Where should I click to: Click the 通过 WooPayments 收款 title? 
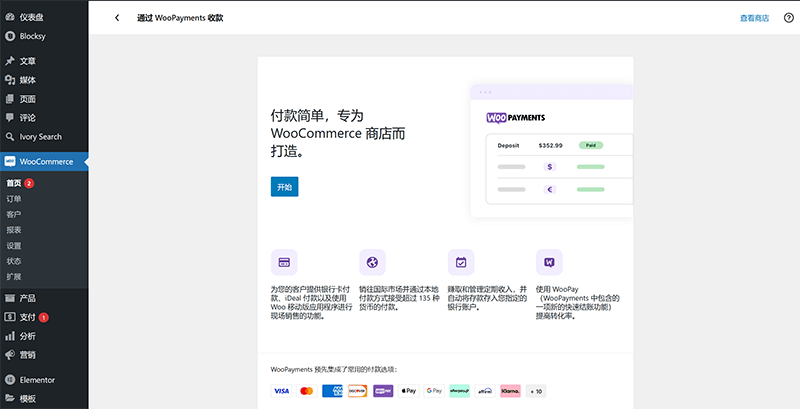180,18
